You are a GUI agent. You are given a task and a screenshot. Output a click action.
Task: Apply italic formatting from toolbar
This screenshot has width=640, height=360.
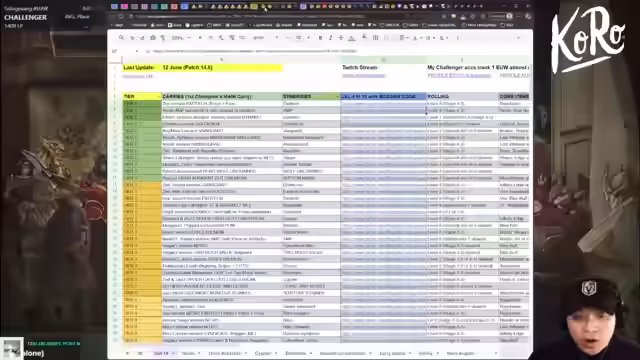tap(330, 38)
